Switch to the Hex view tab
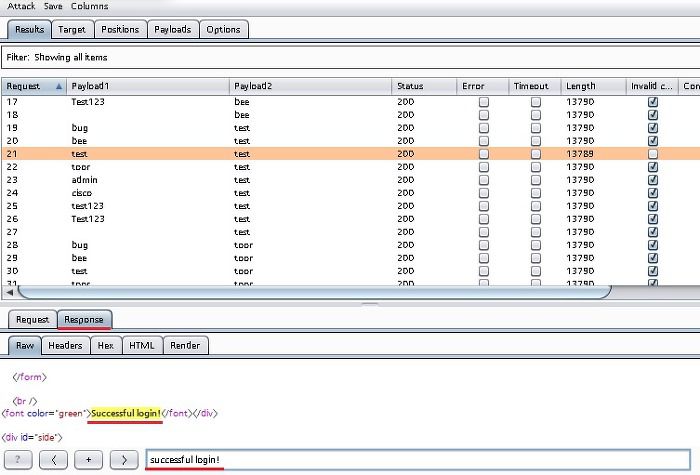 pos(106,346)
